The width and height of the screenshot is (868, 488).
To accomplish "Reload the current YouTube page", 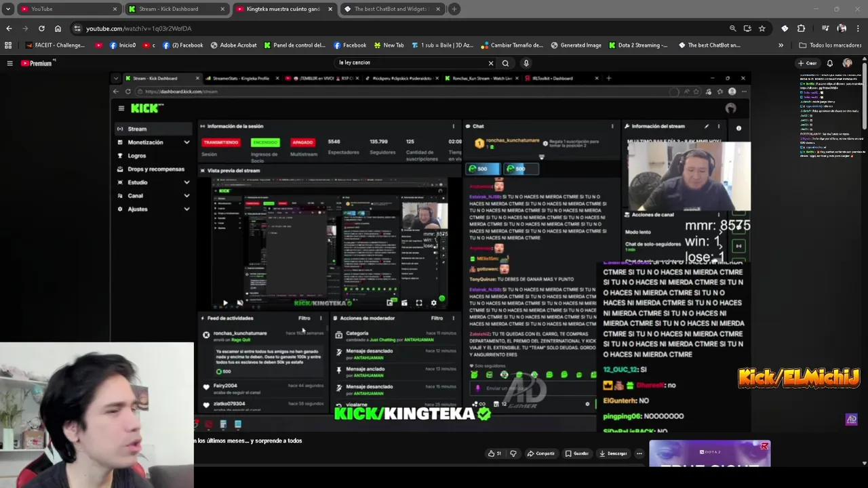I will (41, 28).
